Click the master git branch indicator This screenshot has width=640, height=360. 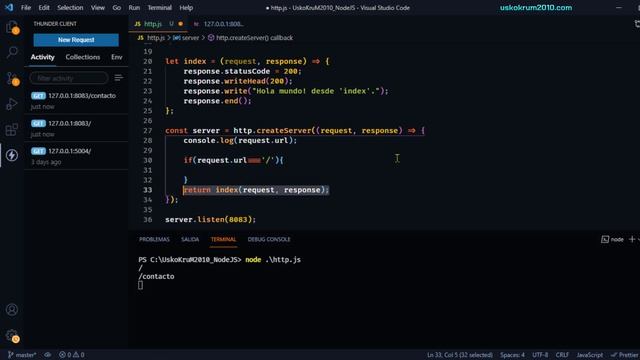[x=22, y=355]
